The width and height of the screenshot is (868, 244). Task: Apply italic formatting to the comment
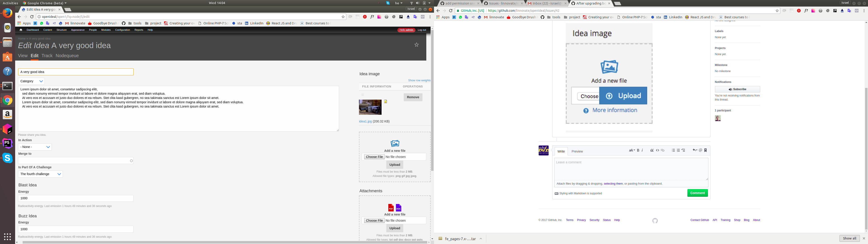643,150
